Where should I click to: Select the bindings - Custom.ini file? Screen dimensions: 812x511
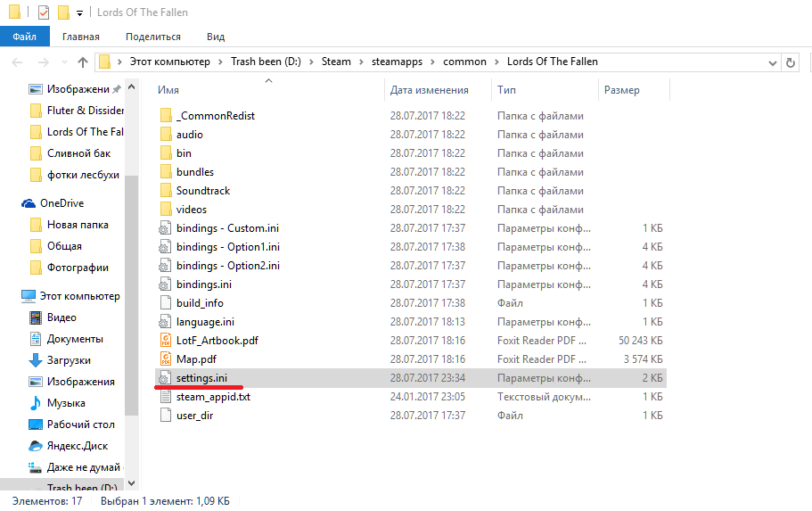click(x=227, y=228)
